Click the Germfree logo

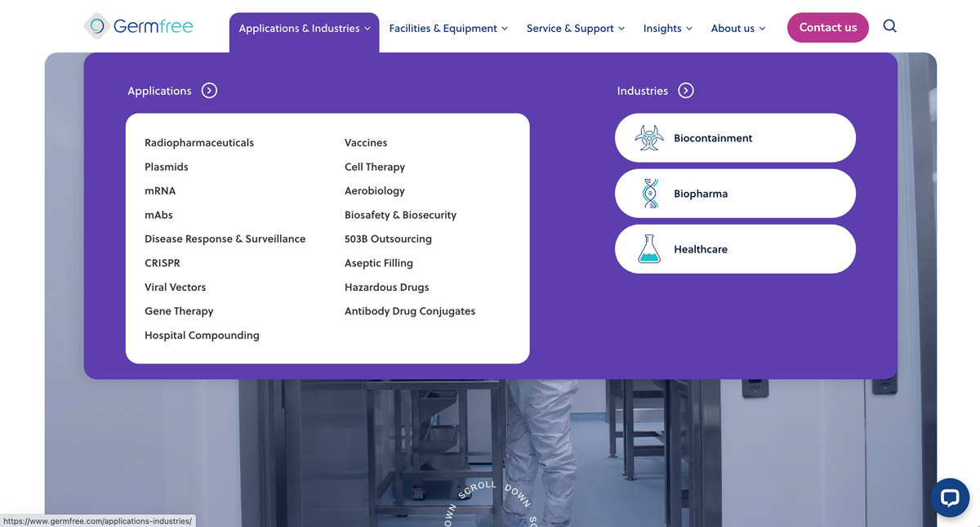[139, 26]
